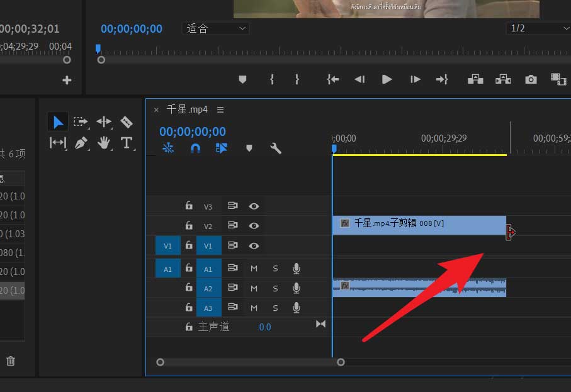571x392 pixels.
Task: Select the Hand tool
Action: tap(104, 143)
